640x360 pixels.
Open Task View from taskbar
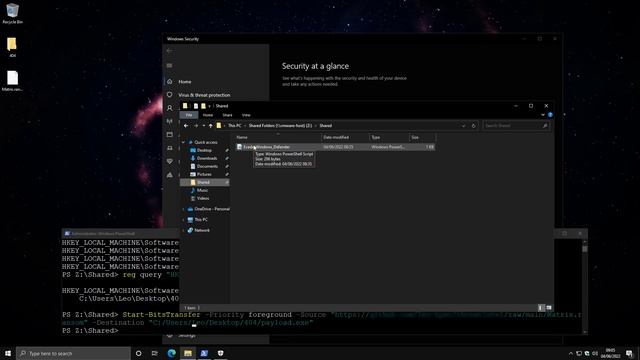pos(155,353)
